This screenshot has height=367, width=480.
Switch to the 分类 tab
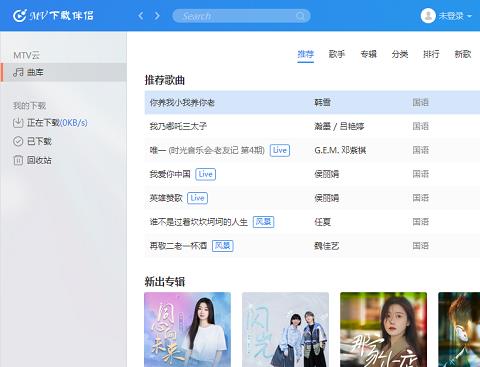400,54
